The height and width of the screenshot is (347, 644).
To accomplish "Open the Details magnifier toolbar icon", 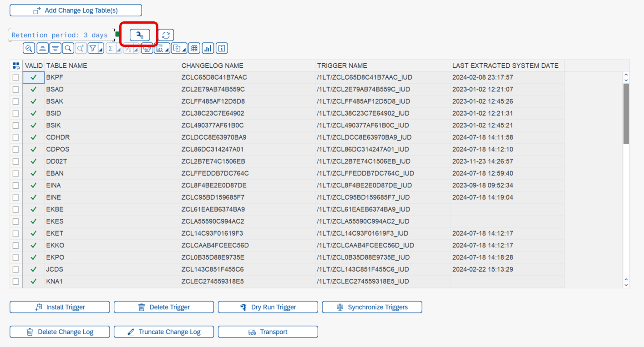I will tap(29, 48).
